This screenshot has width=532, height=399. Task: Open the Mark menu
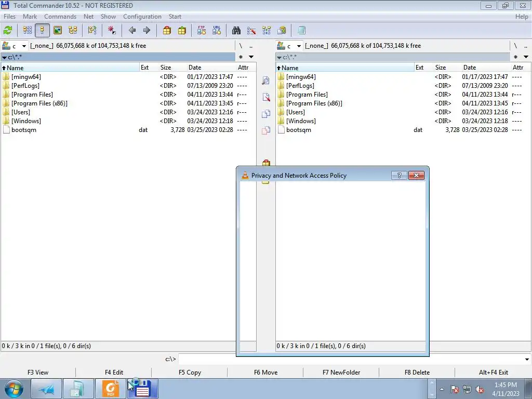pyautogui.click(x=30, y=16)
